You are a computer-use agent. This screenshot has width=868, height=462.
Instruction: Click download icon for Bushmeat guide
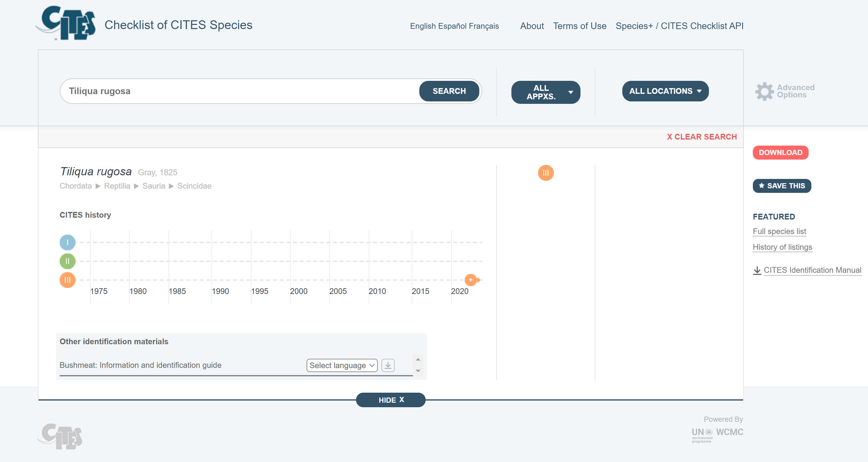click(x=388, y=365)
